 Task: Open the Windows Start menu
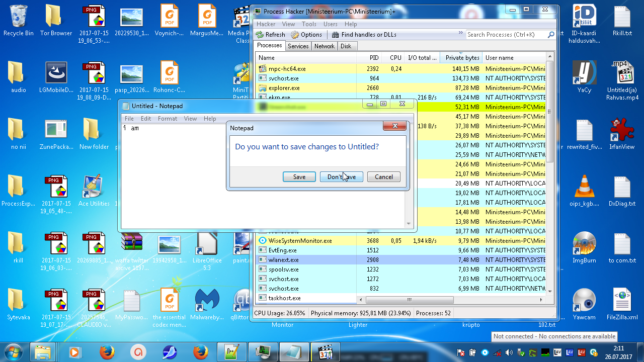coord(13,351)
